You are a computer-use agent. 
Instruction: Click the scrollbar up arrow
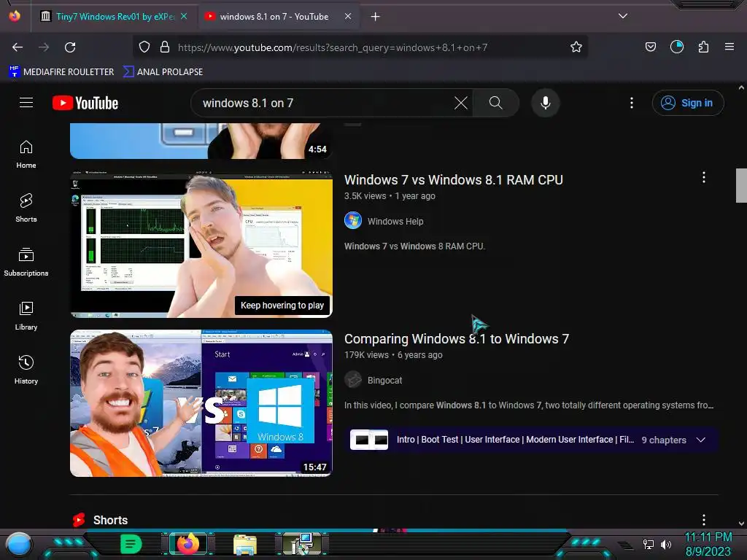pyautogui.click(x=741, y=87)
